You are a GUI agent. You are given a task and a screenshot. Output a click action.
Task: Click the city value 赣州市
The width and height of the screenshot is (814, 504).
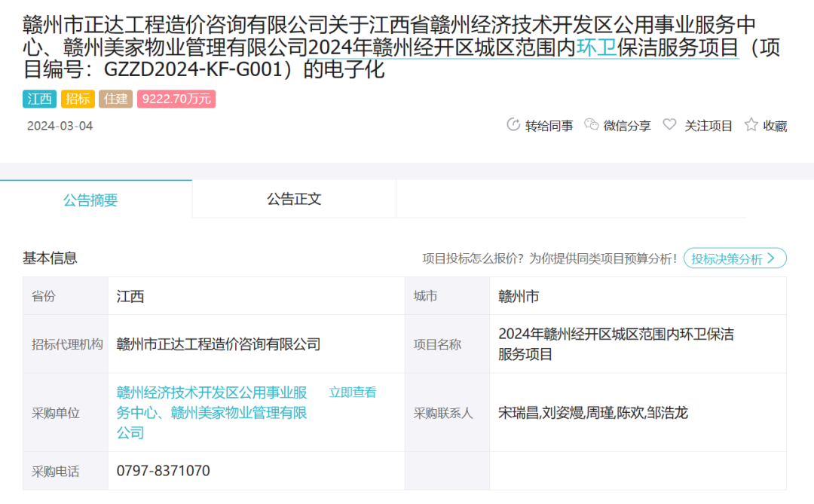(x=519, y=296)
